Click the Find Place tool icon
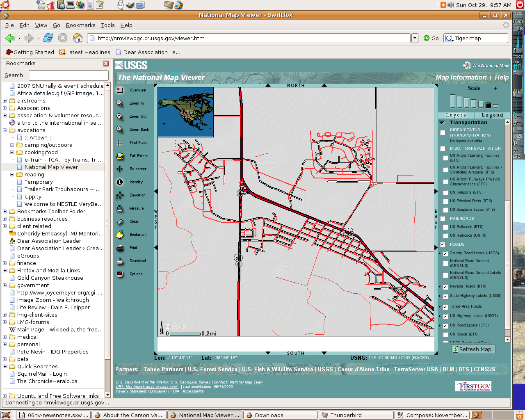525x420 pixels. [120, 143]
